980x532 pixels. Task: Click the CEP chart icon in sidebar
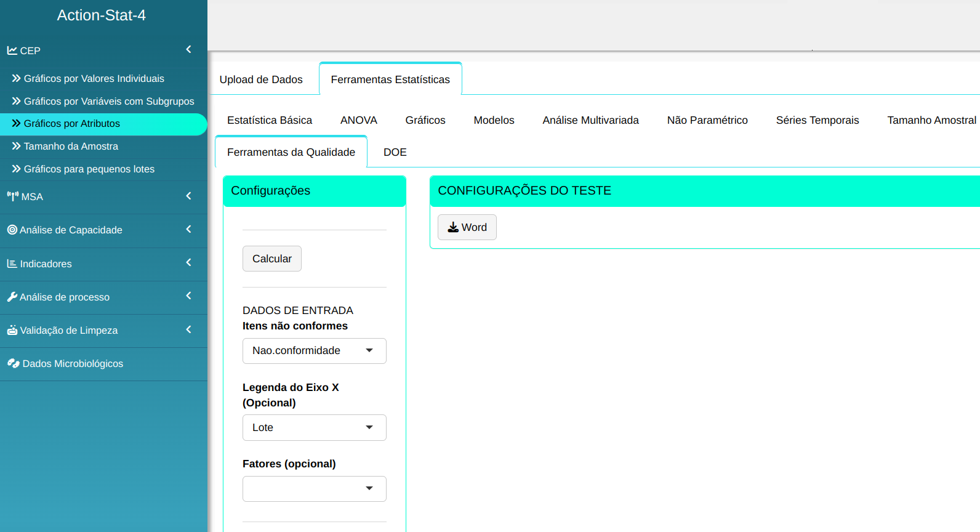point(12,50)
